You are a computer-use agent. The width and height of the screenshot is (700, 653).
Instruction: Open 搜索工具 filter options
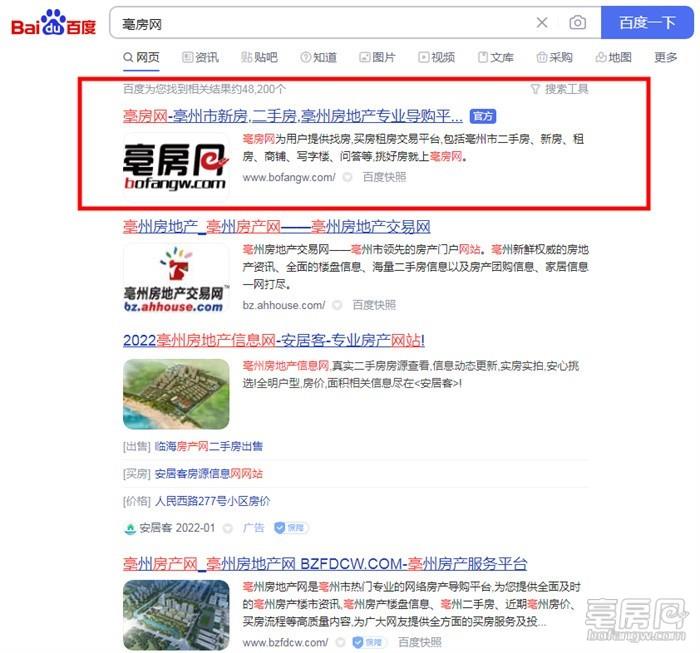click(x=559, y=89)
